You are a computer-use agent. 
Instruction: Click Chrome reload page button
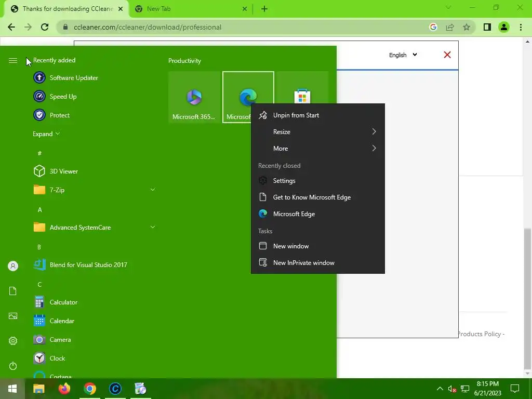[45, 27]
